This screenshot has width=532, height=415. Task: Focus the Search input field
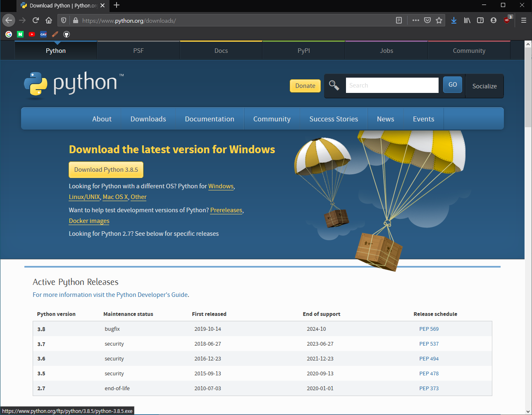pyautogui.click(x=392, y=85)
